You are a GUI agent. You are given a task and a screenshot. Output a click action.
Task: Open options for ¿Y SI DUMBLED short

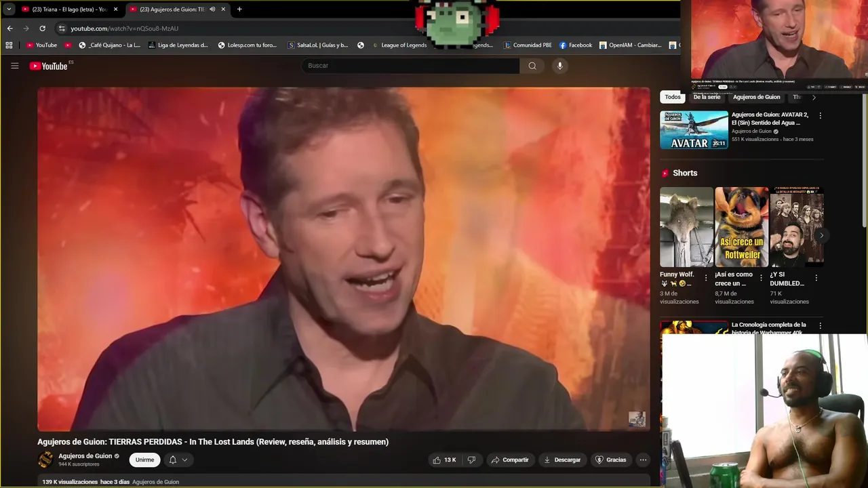(x=816, y=278)
